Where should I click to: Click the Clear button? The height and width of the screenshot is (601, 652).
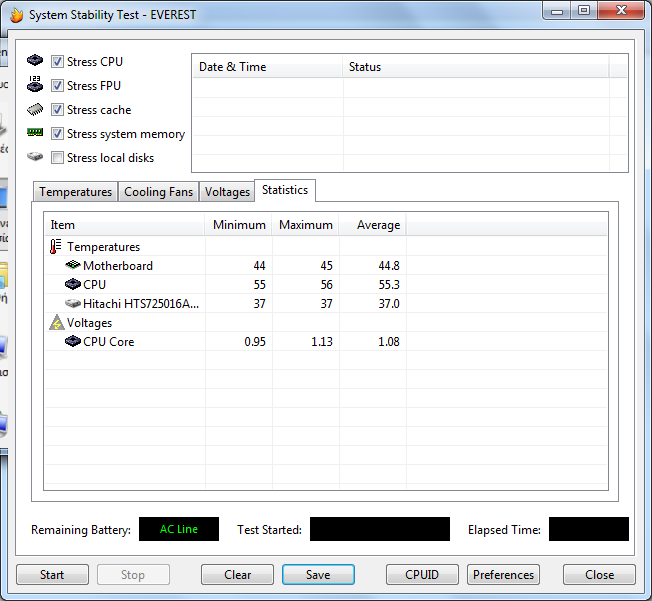[237, 575]
